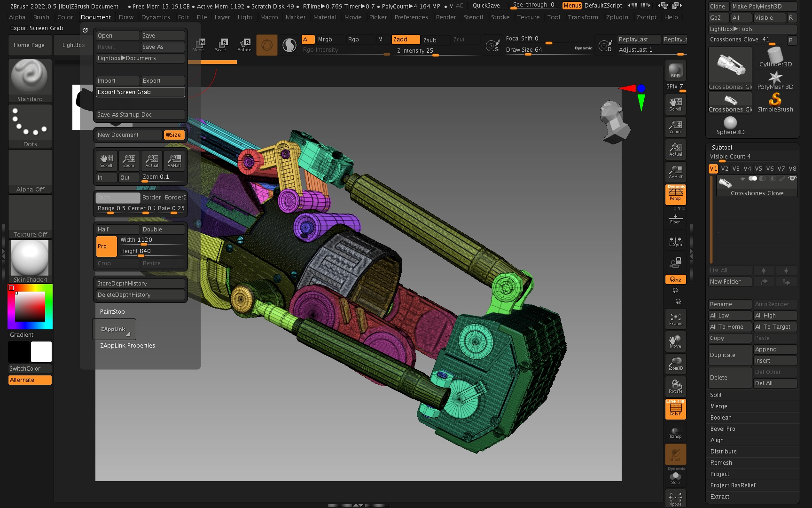Click the Frame icon in the right shelf
Image resolution: width=812 pixels, height=508 pixels.
coord(675,319)
